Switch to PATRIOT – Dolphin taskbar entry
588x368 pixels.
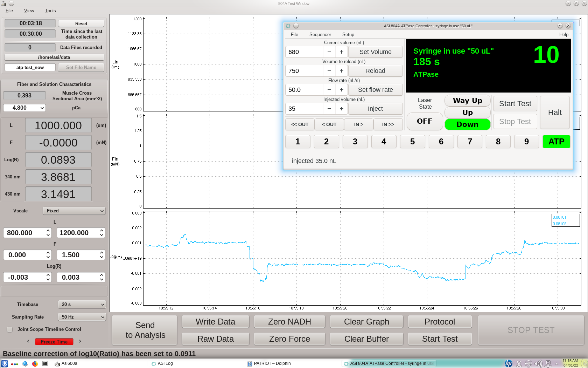269,363
